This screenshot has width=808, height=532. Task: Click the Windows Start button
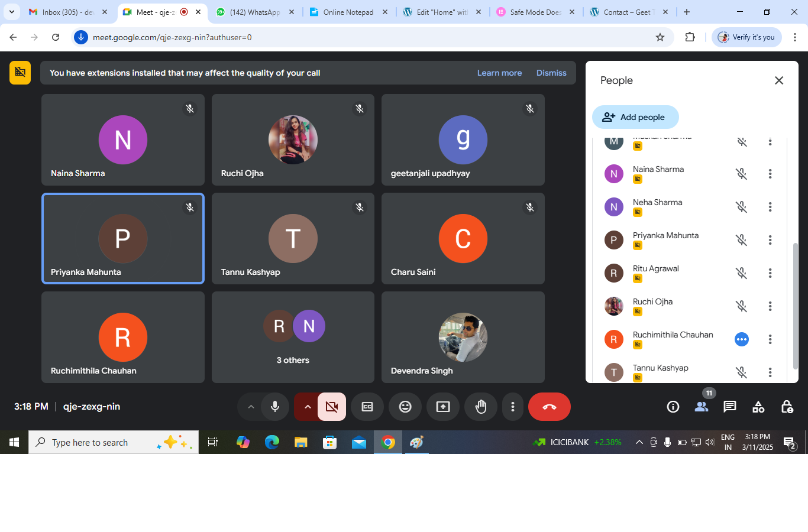point(14,442)
